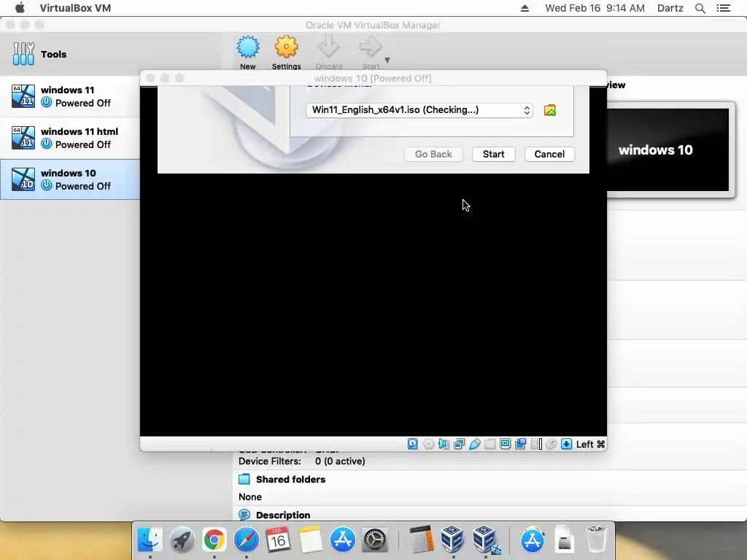Open Launchpad rocket icon in the Dock

(182, 540)
